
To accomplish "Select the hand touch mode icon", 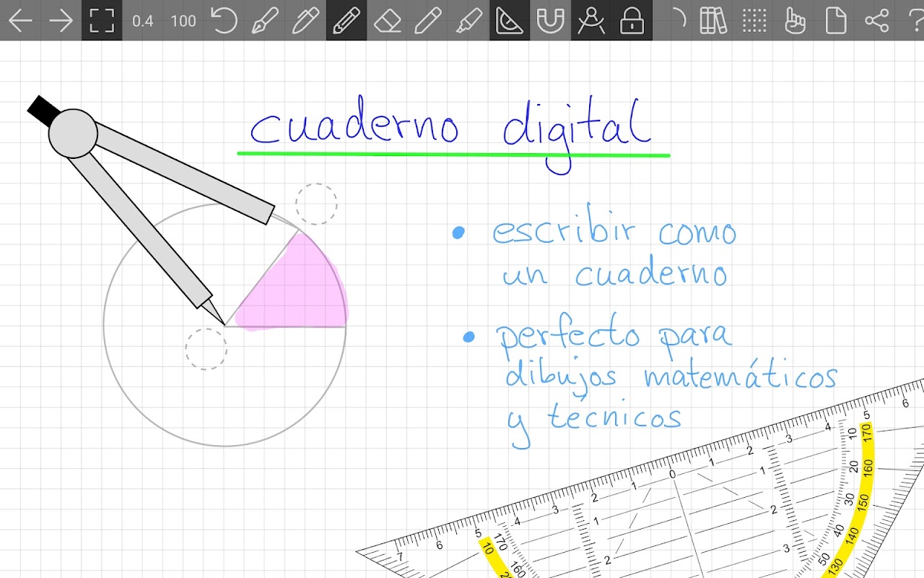I will [x=795, y=20].
